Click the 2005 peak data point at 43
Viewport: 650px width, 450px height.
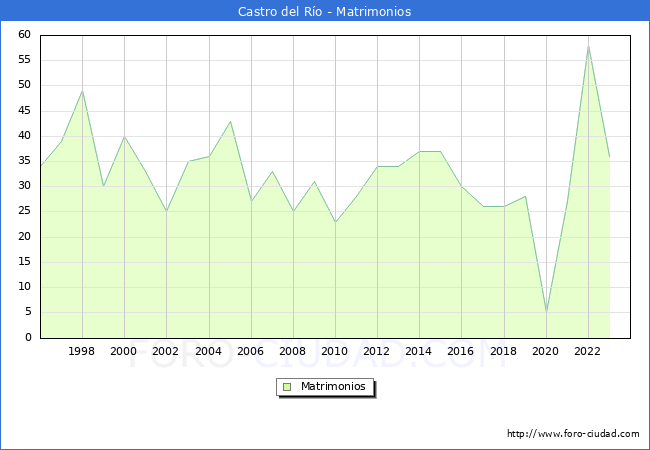click(230, 121)
